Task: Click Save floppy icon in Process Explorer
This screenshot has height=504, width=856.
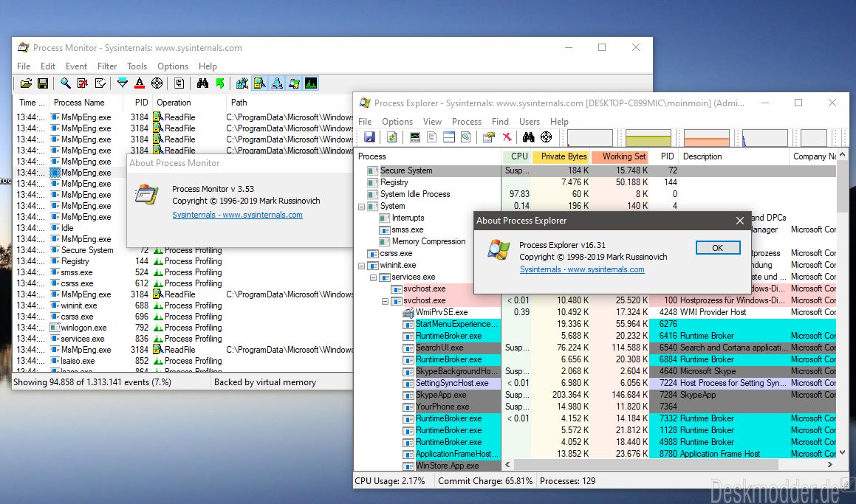Action: click(369, 137)
